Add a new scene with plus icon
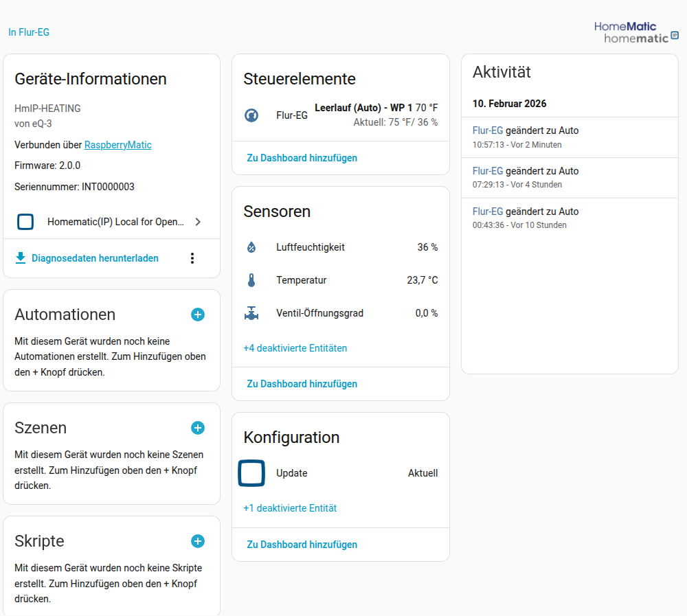The image size is (687, 616). pos(198,428)
